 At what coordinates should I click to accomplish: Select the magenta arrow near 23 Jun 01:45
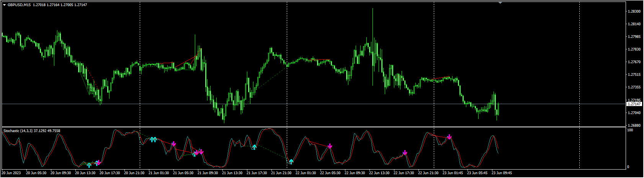(x=449, y=137)
